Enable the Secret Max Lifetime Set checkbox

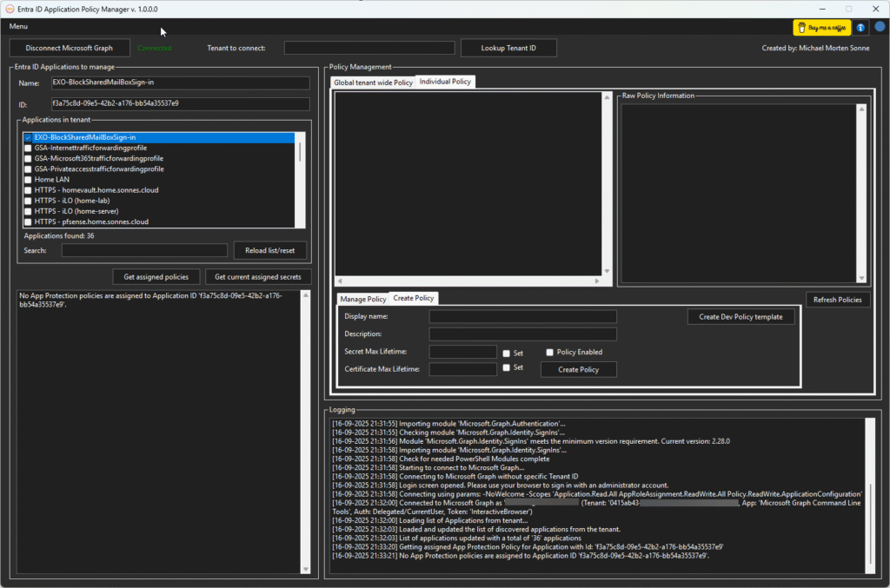click(506, 353)
